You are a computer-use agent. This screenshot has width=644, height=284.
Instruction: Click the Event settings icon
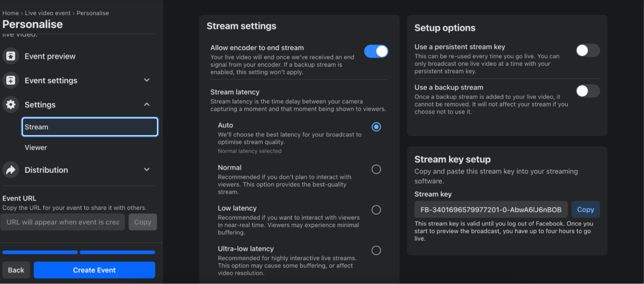click(11, 80)
